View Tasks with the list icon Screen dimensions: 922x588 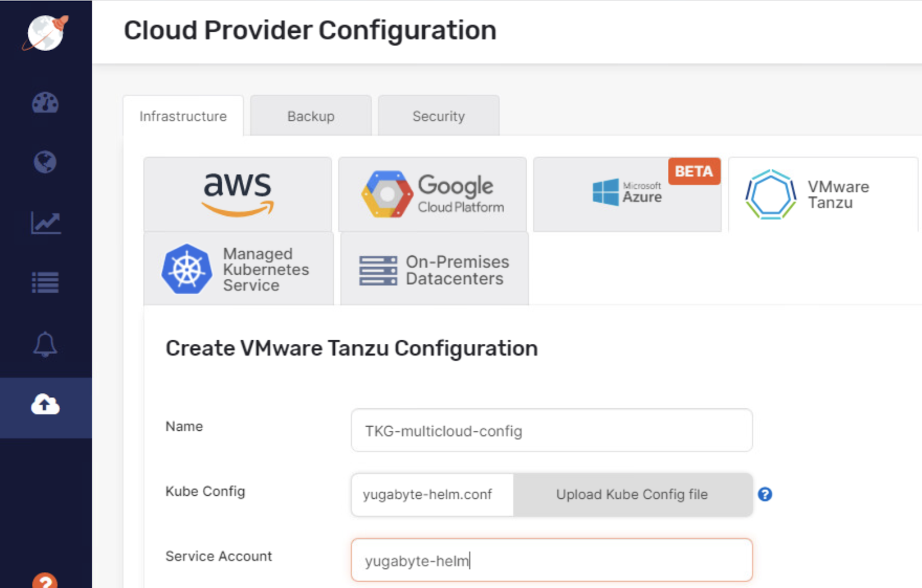pyautogui.click(x=46, y=282)
